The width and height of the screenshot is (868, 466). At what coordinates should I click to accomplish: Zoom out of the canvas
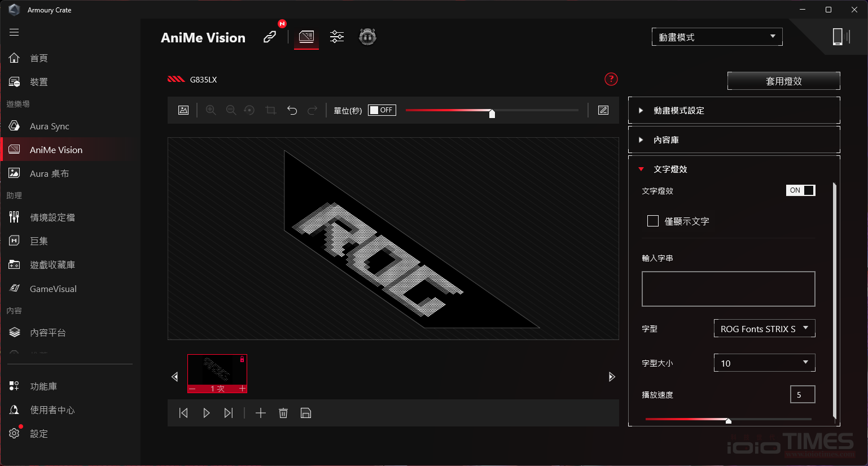pos(231,110)
